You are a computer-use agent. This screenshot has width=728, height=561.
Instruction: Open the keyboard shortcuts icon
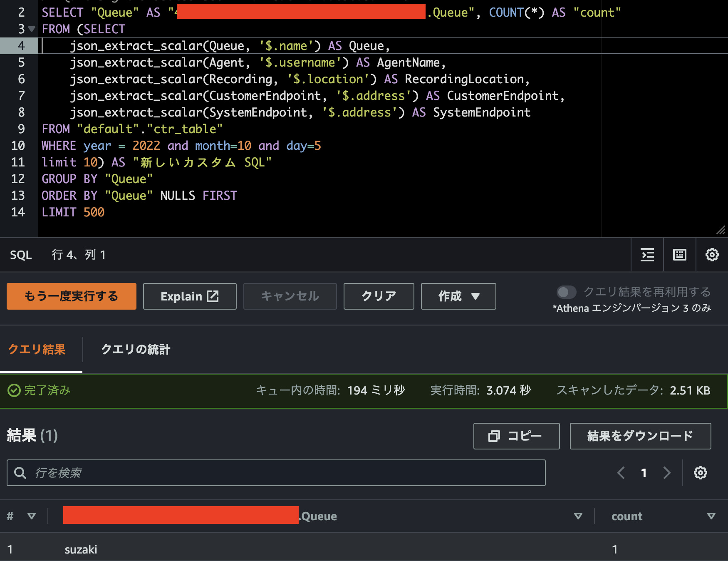click(679, 255)
